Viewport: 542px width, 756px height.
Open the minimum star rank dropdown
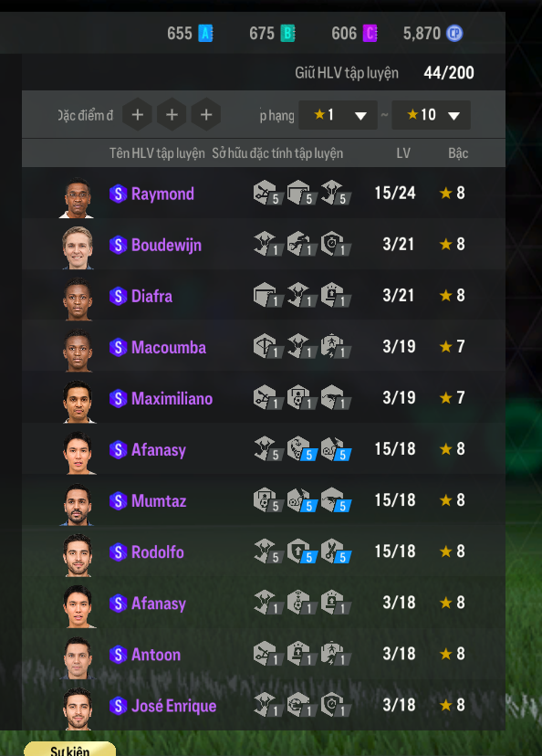coord(338,115)
